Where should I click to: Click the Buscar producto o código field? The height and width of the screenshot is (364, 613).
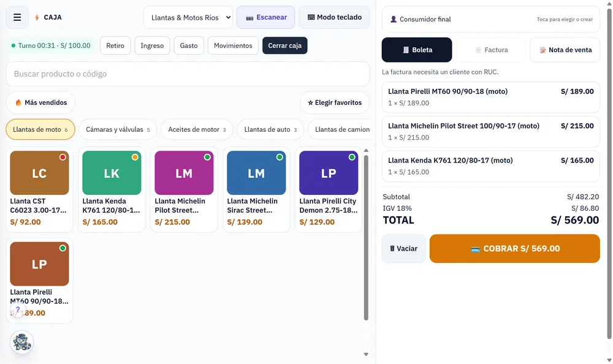[188, 74]
